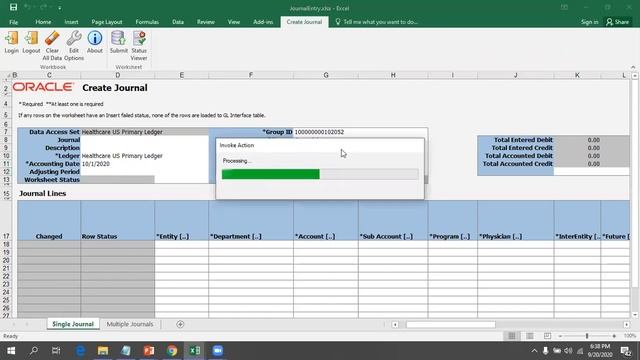
Task: Select the Create Journal ribbon tab
Action: 304,22
